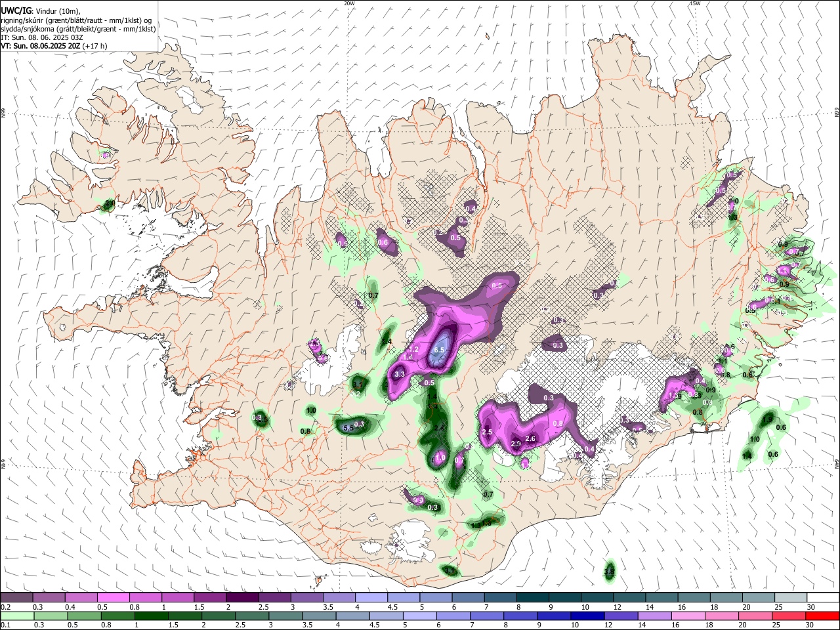
Task: Pick the 18 pink swatch in lower legend row
Action: point(721,616)
